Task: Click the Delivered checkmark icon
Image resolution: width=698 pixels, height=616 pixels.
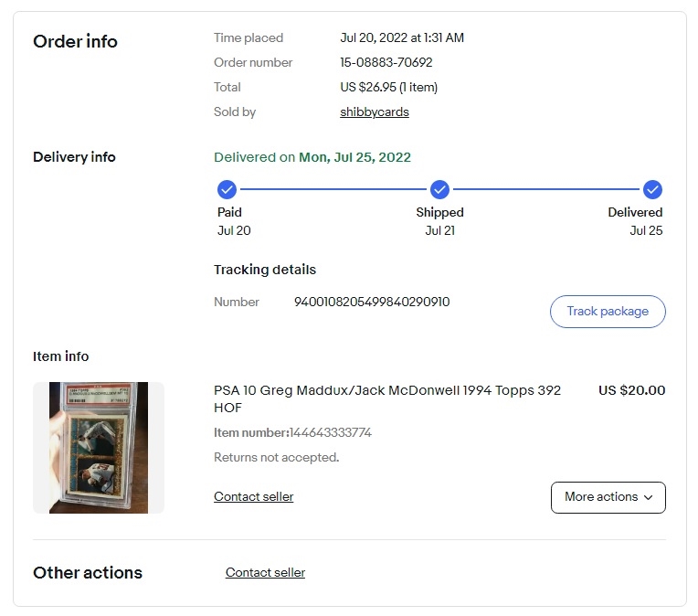Action: tap(652, 189)
